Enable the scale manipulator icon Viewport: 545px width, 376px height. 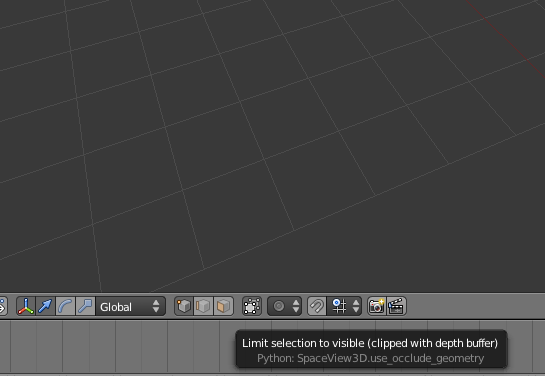point(85,306)
